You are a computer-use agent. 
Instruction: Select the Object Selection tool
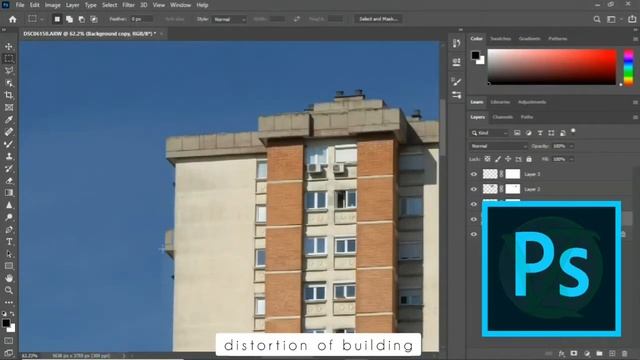pos(9,83)
